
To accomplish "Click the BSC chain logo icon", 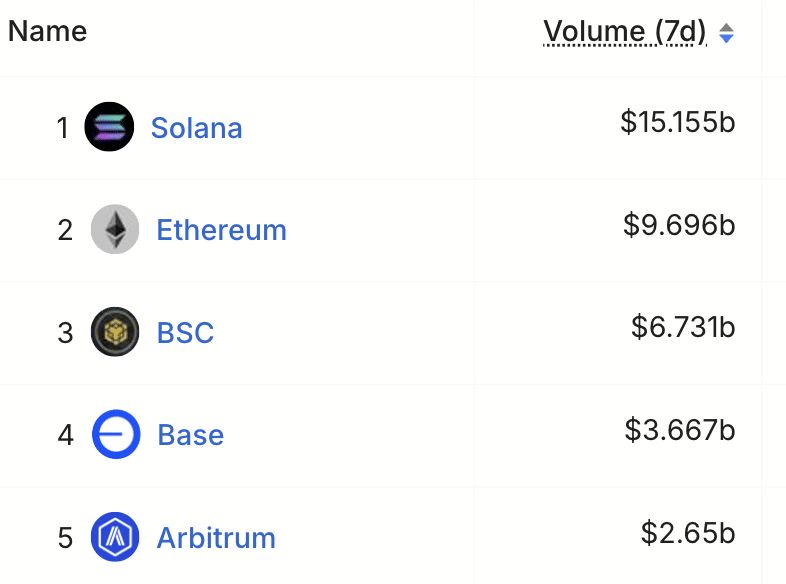I will (115, 332).
